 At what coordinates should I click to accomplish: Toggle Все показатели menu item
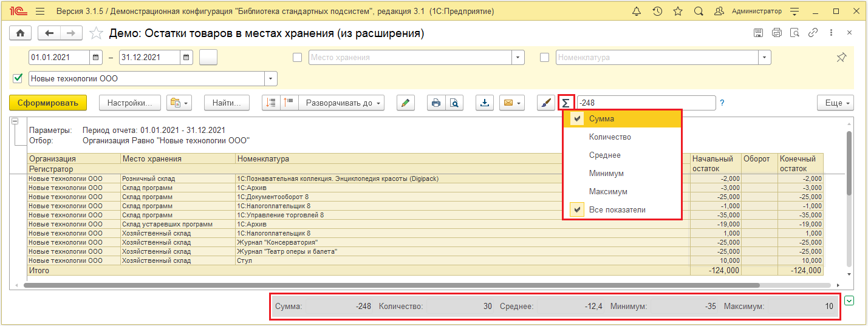(x=622, y=209)
